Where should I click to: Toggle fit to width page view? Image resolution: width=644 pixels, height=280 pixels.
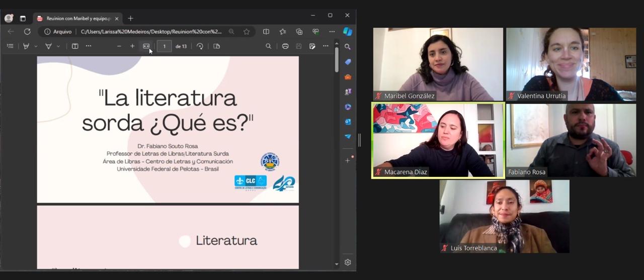[146, 46]
